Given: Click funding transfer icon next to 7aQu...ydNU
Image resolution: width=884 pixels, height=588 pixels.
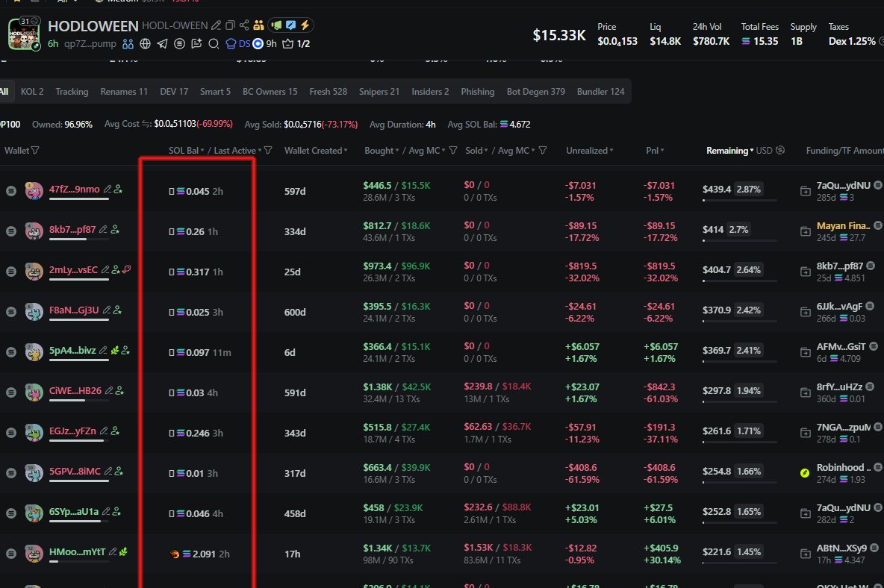Looking at the screenshot, I should point(805,191).
